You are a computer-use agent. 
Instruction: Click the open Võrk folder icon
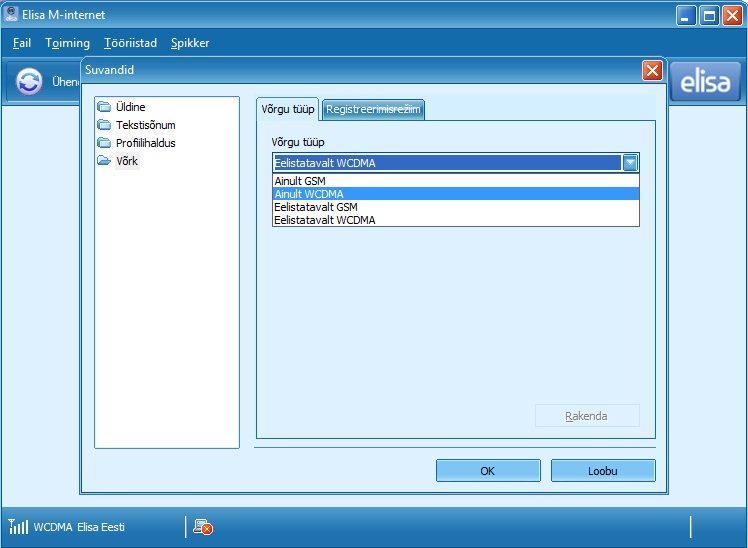click(x=105, y=161)
